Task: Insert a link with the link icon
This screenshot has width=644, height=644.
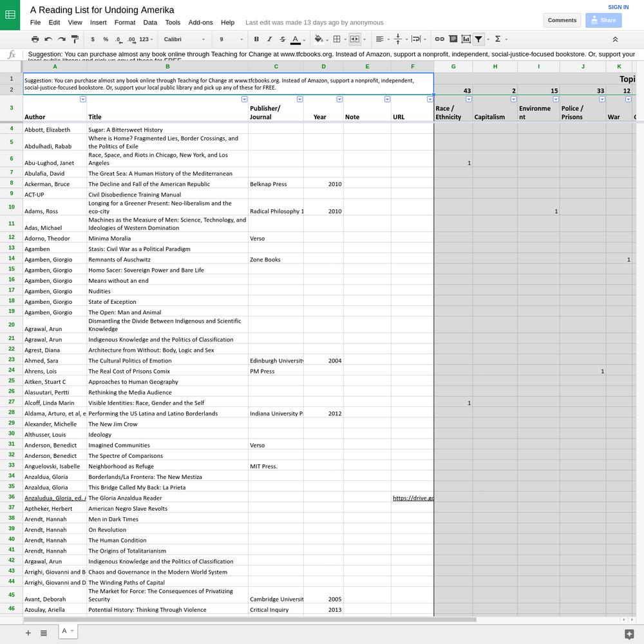Action: tap(439, 39)
